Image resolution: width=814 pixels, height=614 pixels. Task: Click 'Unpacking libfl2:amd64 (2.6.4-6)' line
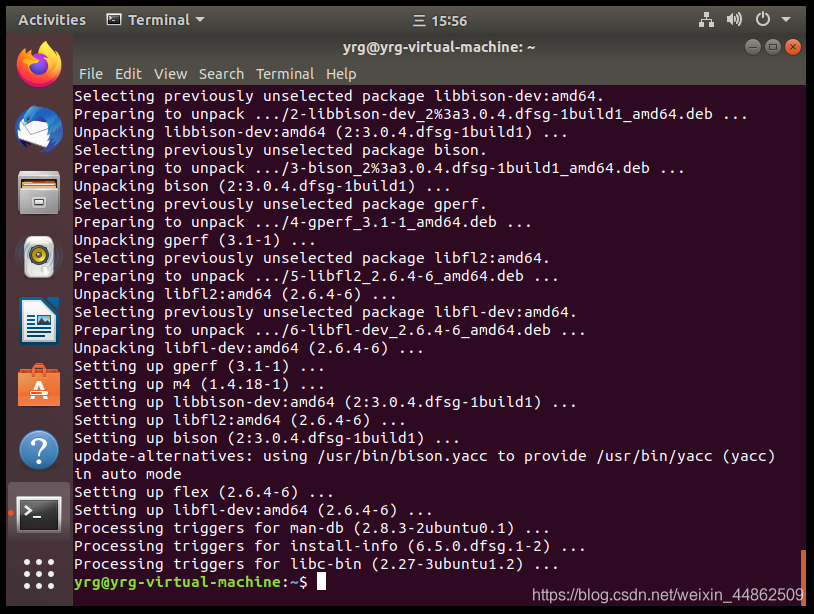click(x=235, y=294)
